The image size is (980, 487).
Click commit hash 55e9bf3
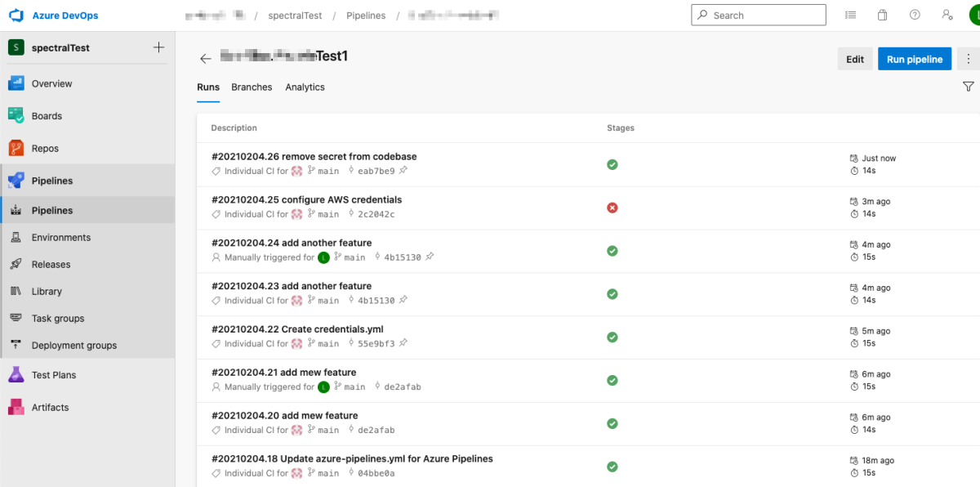tap(376, 344)
